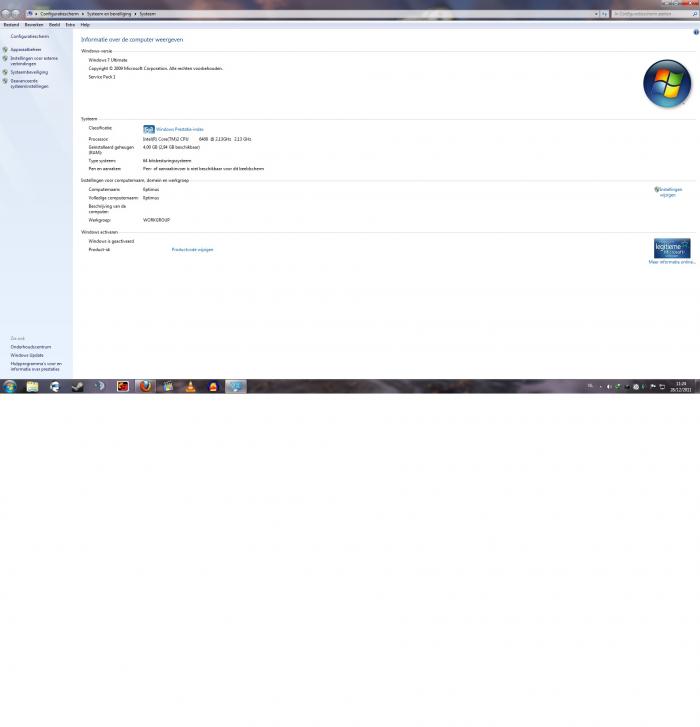
Task: Select the installed memory 4,00 GB value
Action: pos(172,147)
